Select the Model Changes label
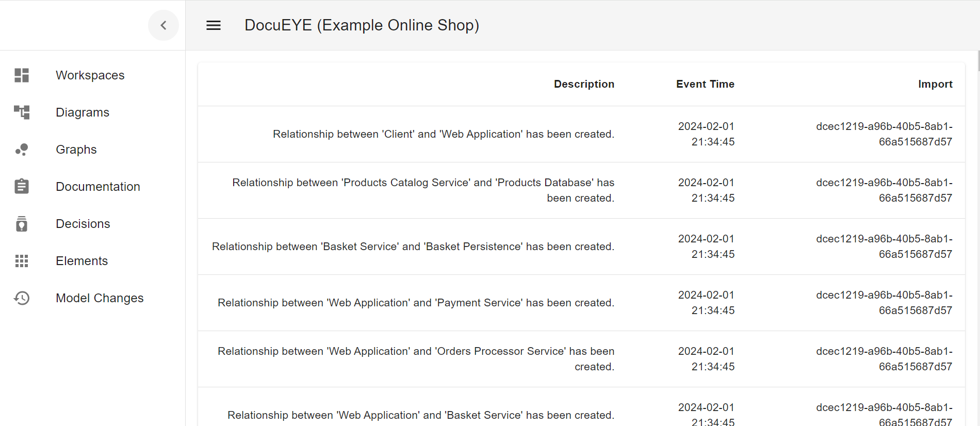This screenshot has height=426, width=980. [x=100, y=298]
